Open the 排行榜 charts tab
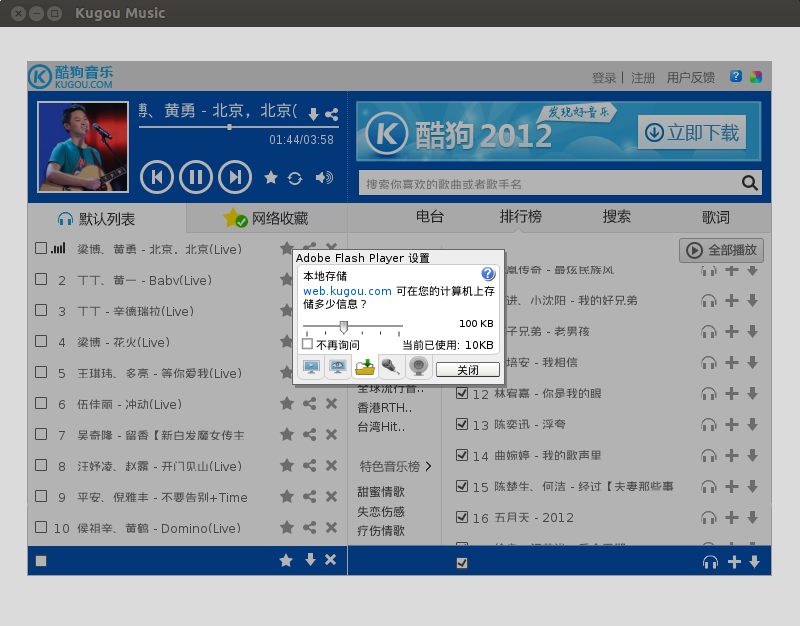Image resolution: width=800 pixels, height=626 pixels. coord(520,217)
